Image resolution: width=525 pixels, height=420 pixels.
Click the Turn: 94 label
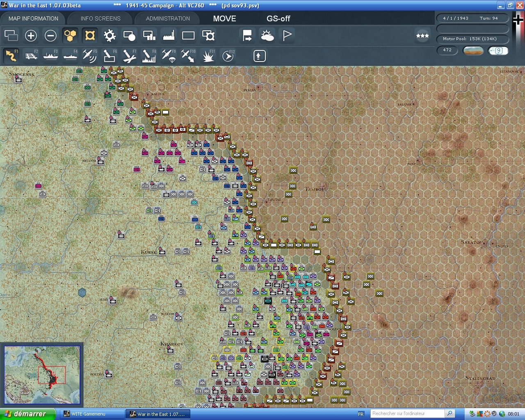coord(489,18)
